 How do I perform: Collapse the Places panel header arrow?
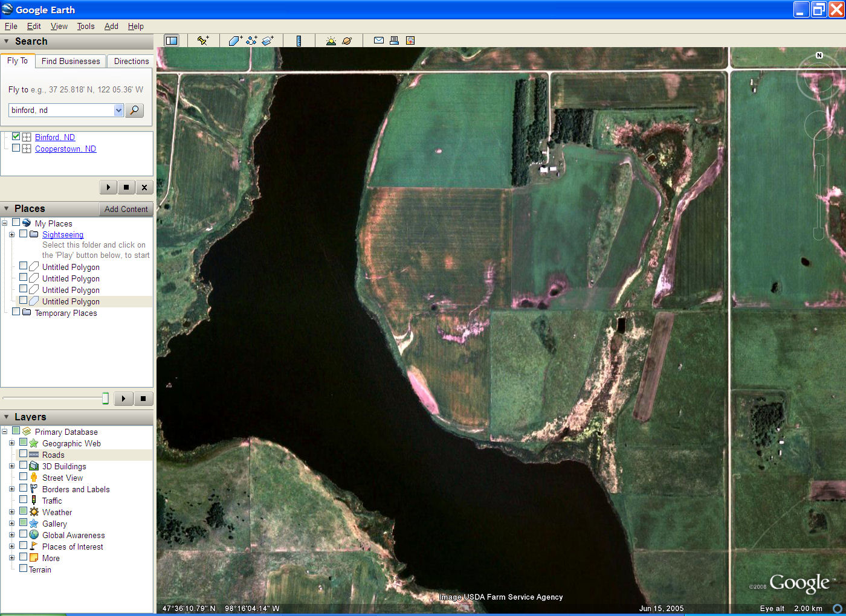(7, 208)
